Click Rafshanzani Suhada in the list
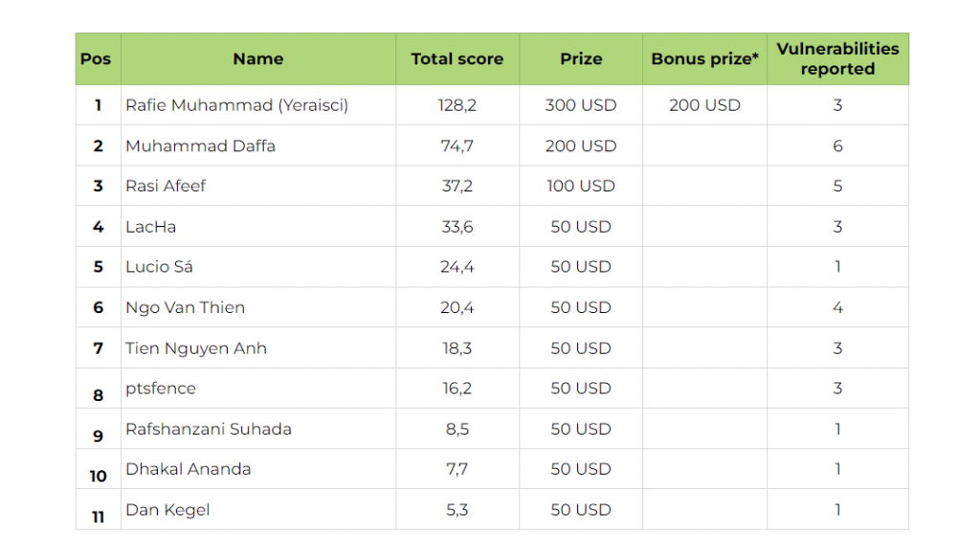The width and height of the screenshot is (980, 558). point(209,429)
